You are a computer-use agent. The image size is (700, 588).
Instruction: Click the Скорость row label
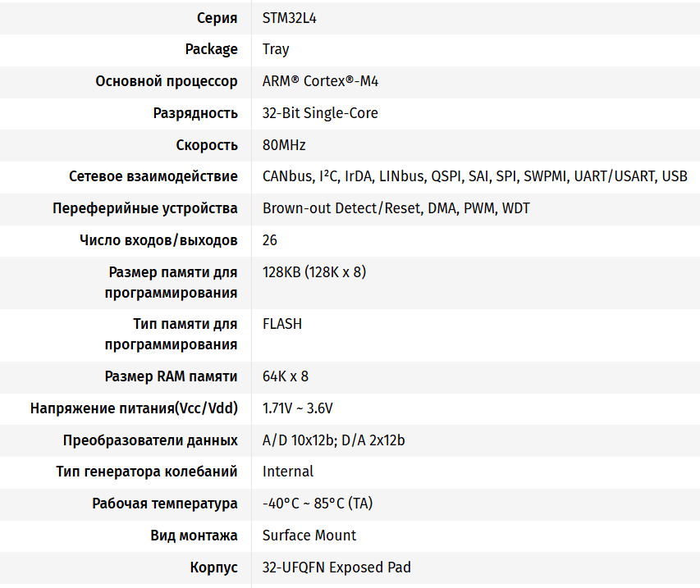(x=207, y=145)
